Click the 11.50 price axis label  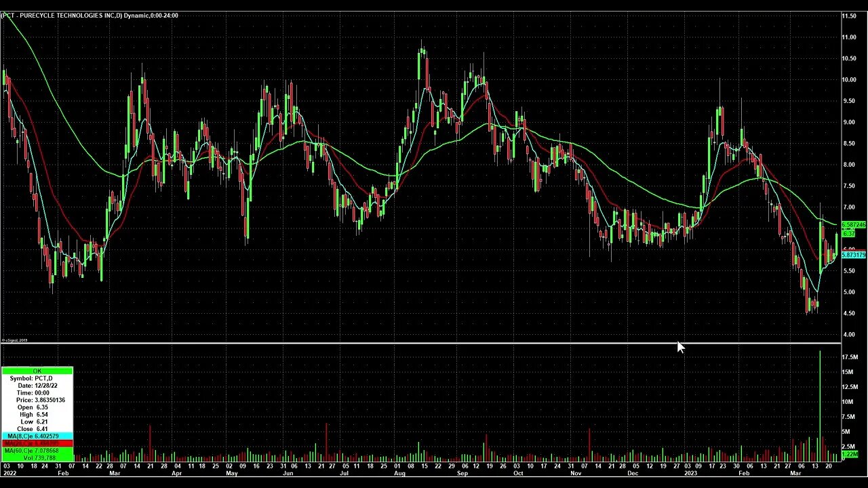coord(849,16)
